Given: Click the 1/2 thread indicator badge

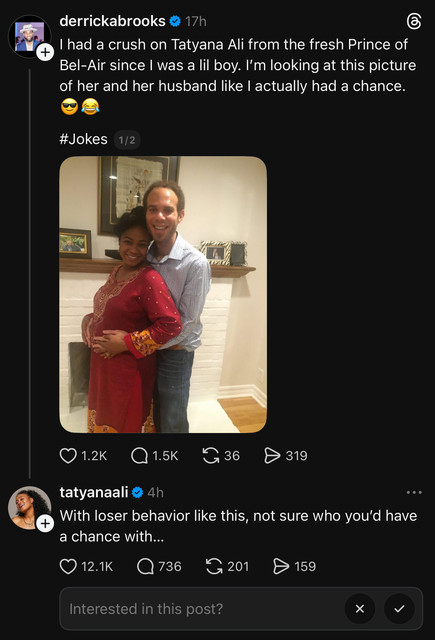Looking at the screenshot, I should (127, 140).
